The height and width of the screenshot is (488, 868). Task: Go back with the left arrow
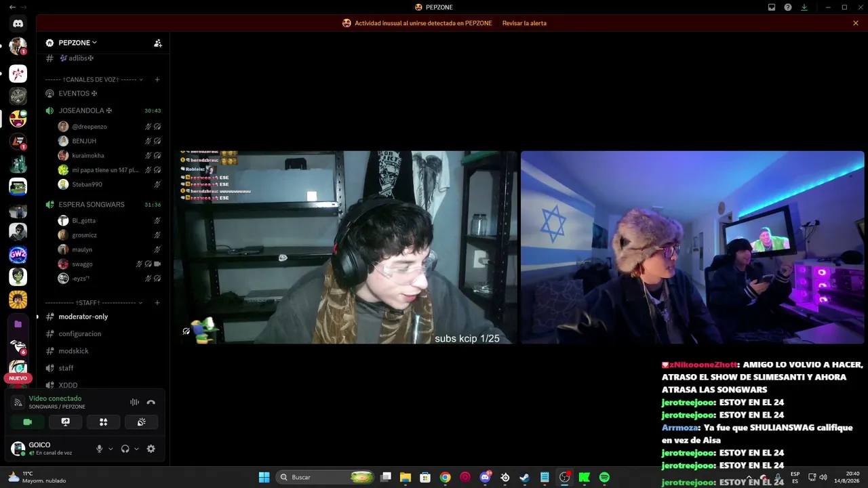tap(12, 7)
